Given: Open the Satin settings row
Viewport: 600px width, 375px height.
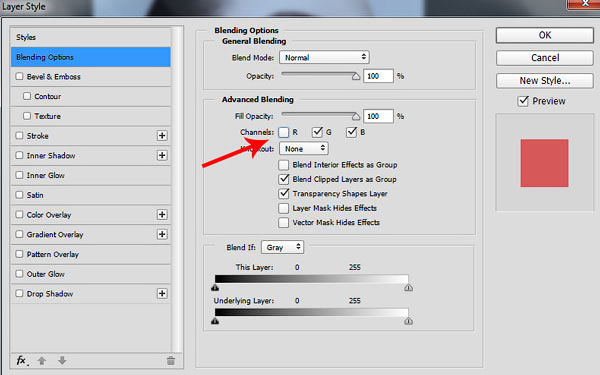Looking at the screenshot, I should pos(91,195).
